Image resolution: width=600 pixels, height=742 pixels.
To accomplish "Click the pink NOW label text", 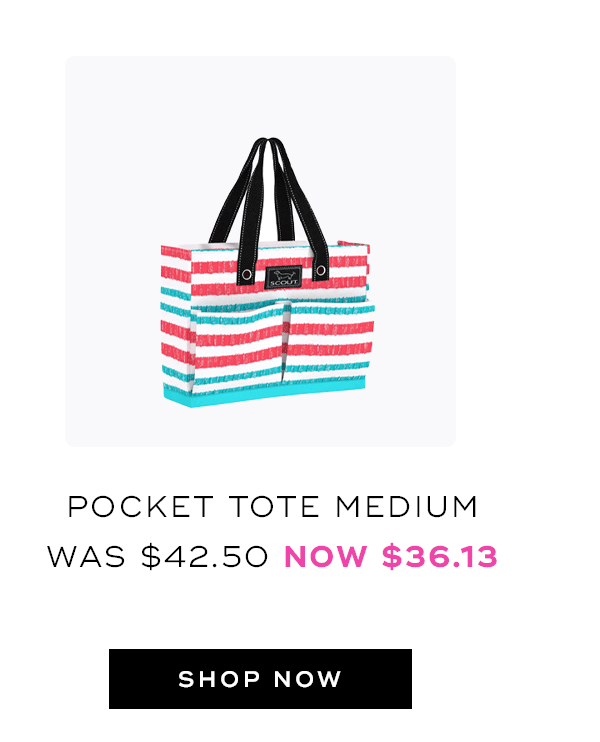I will [326, 556].
